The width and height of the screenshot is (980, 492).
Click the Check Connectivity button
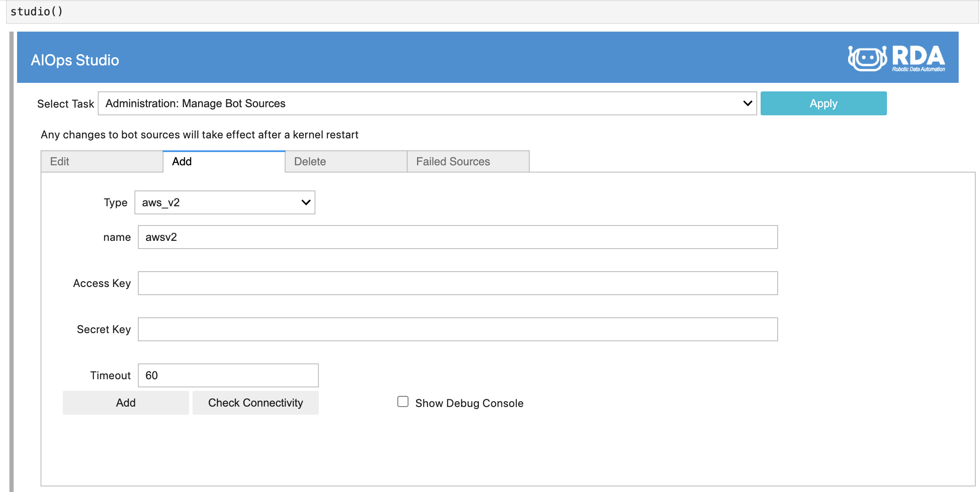(x=255, y=403)
